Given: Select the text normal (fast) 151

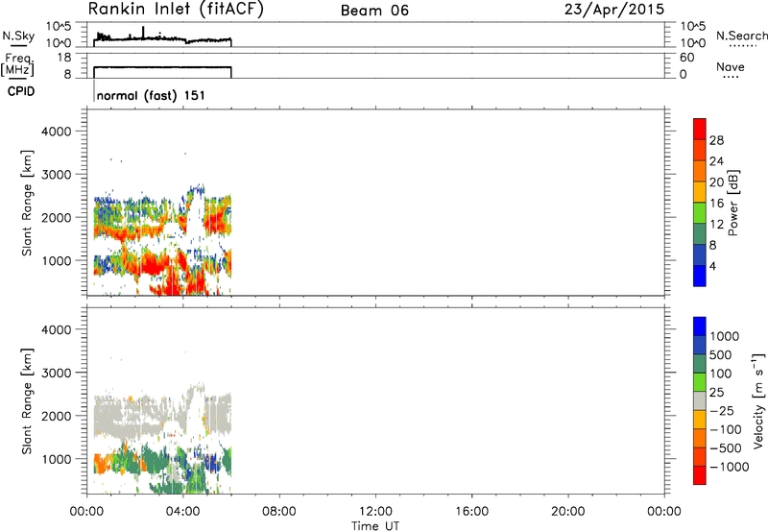Looking at the screenshot, I should pyautogui.click(x=151, y=95).
